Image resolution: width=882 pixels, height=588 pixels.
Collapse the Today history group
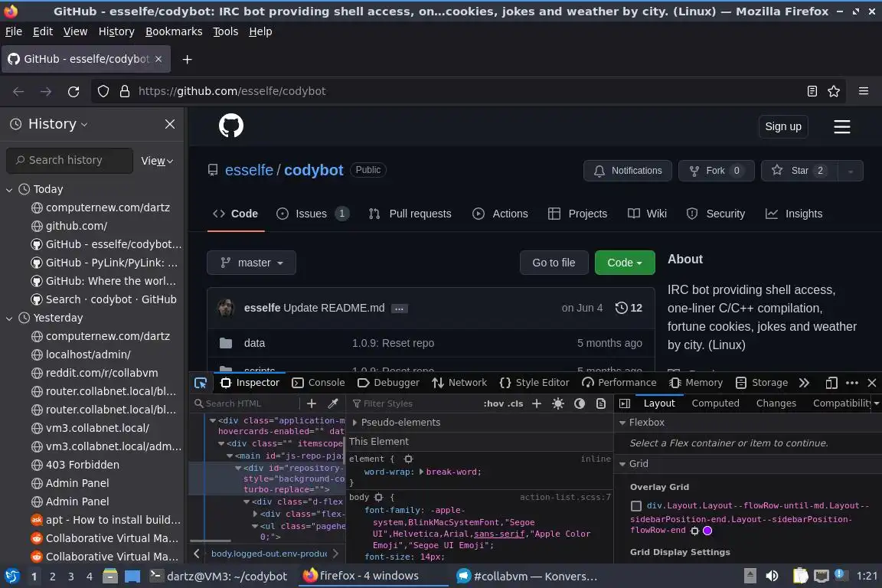coord(9,190)
